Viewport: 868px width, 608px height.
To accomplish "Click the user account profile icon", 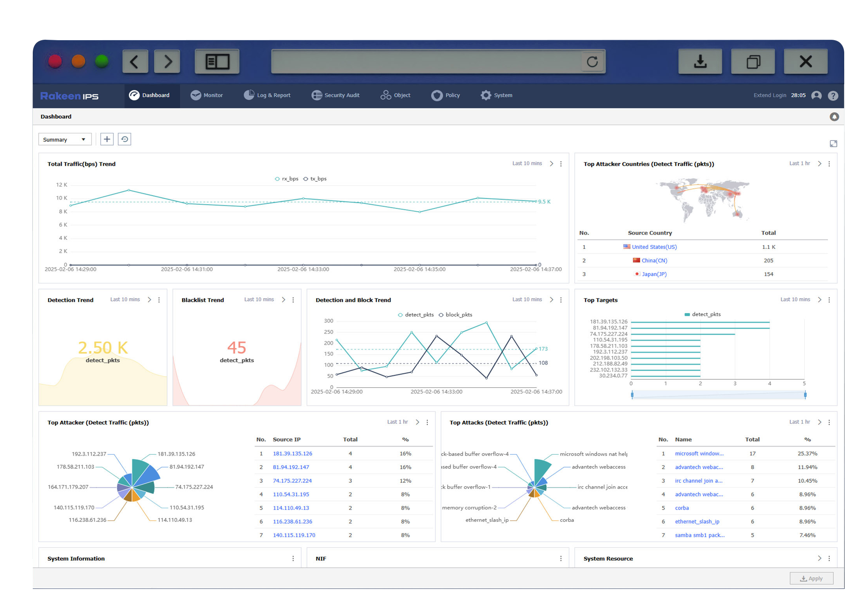I will pyautogui.click(x=816, y=96).
